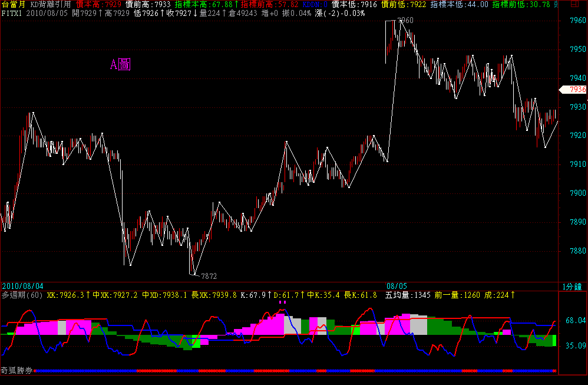This screenshot has height=385, width=588.
Task: Click the 指標前低:30.78 value
Action: (x=521, y=5)
